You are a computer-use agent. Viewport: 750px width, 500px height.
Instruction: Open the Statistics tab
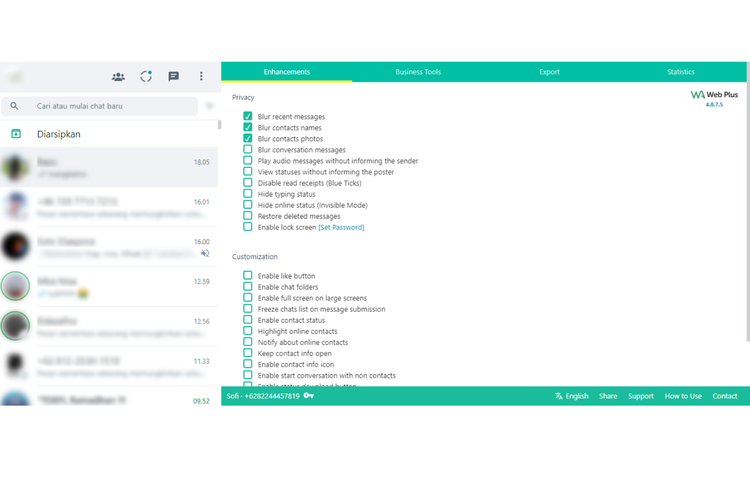680,72
